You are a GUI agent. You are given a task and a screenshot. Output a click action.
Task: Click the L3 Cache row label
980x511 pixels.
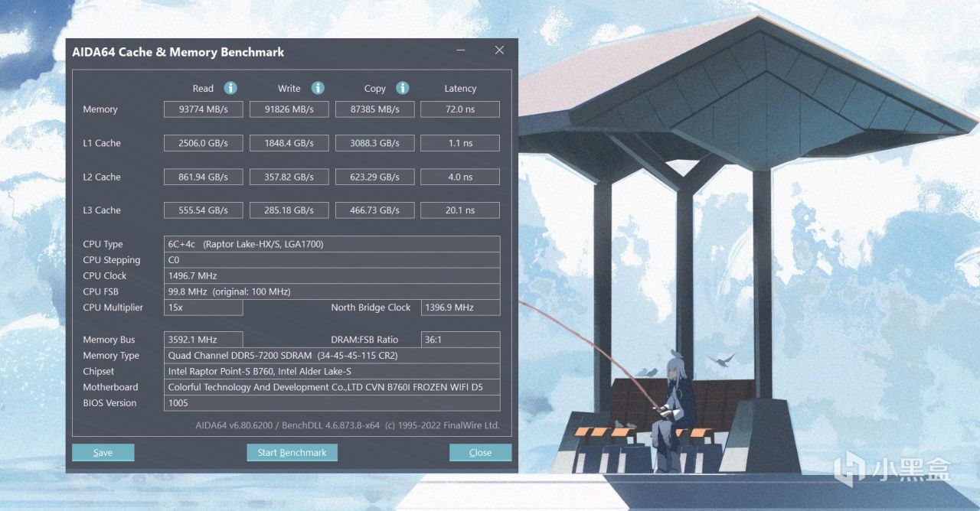point(102,210)
